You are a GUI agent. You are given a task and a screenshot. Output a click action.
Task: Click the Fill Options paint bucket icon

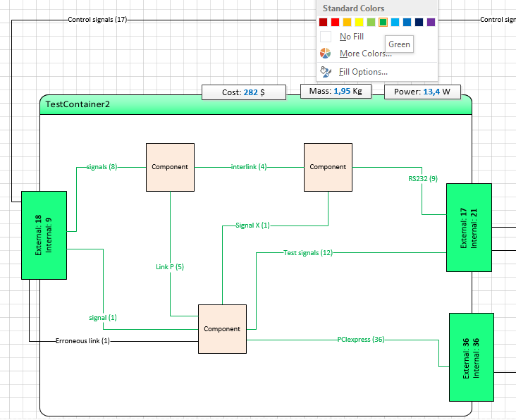[x=326, y=72]
